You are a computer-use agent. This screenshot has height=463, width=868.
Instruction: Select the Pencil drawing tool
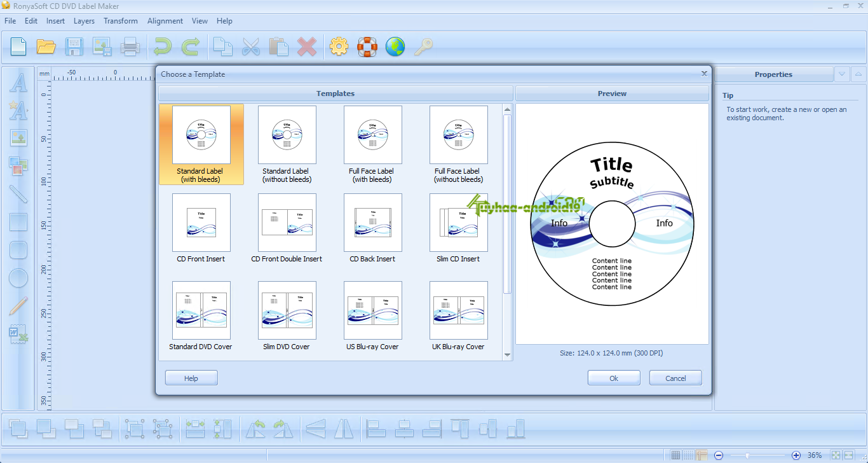coord(18,306)
